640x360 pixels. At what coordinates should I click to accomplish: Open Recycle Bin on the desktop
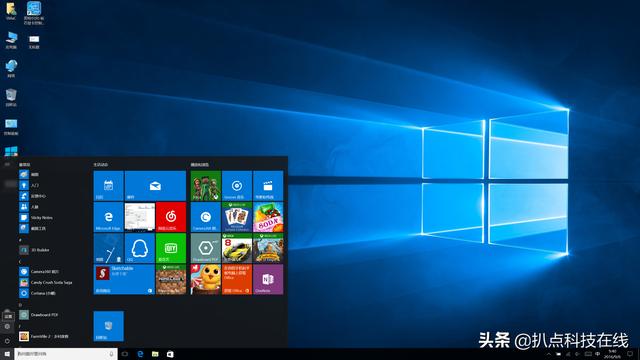[x=11, y=98]
